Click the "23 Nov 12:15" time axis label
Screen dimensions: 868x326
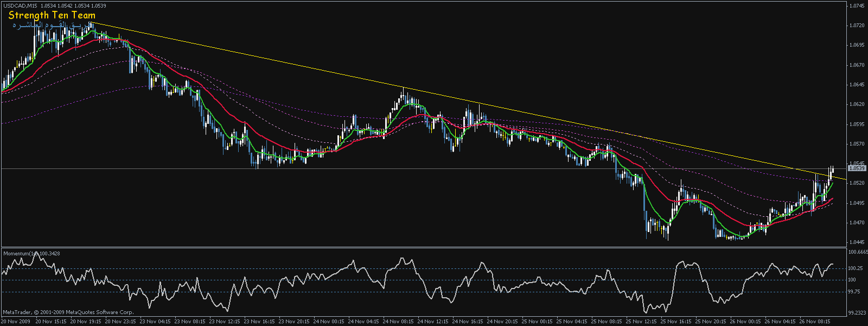coord(225,322)
